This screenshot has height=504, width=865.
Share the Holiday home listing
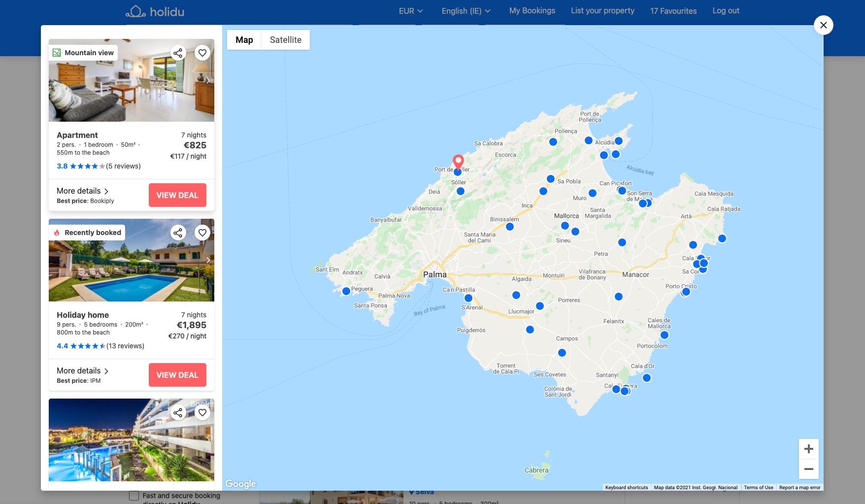click(x=178, y=233)
